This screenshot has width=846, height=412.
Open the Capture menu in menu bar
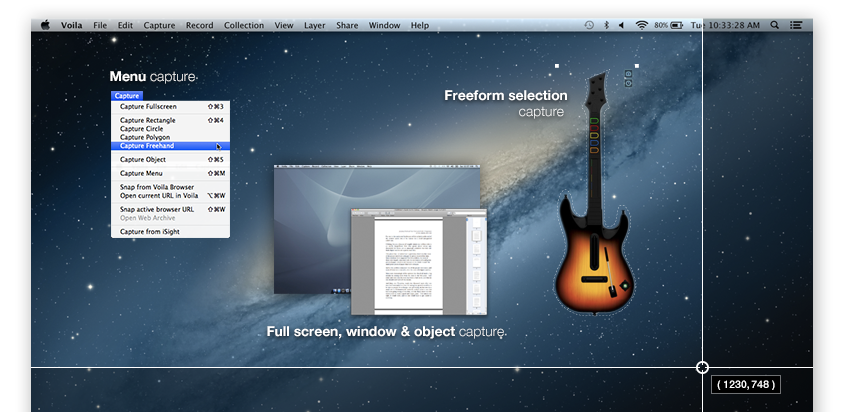tap(159, 25)
